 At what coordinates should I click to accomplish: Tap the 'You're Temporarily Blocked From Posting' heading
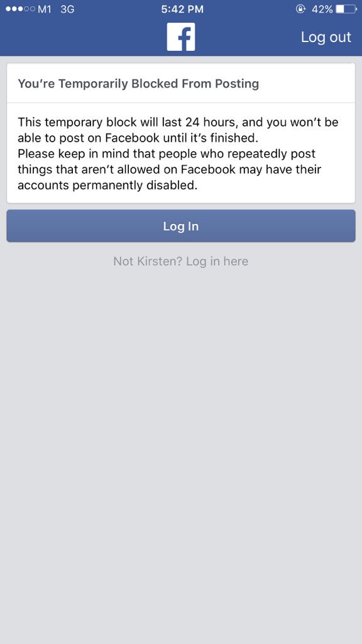pyautogui.click(x=138, y=84)
